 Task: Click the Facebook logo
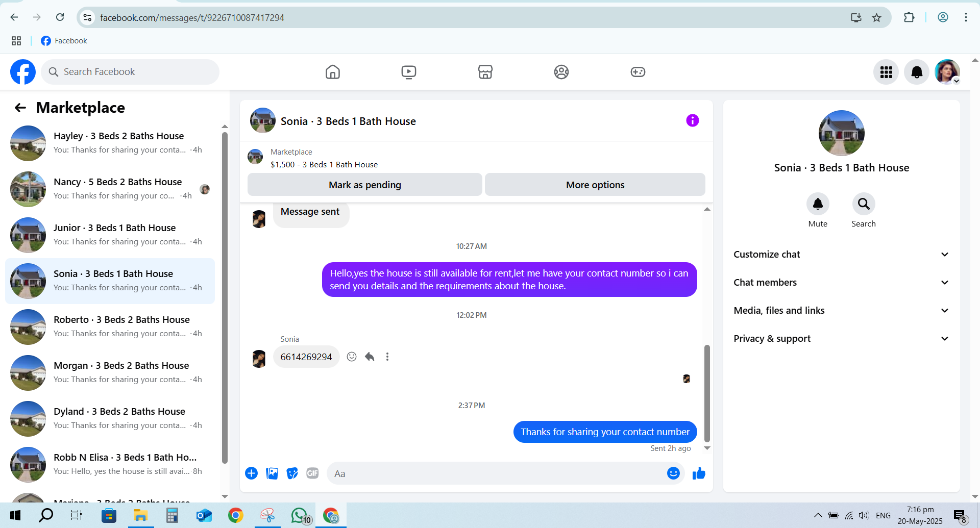click(23, 72)
